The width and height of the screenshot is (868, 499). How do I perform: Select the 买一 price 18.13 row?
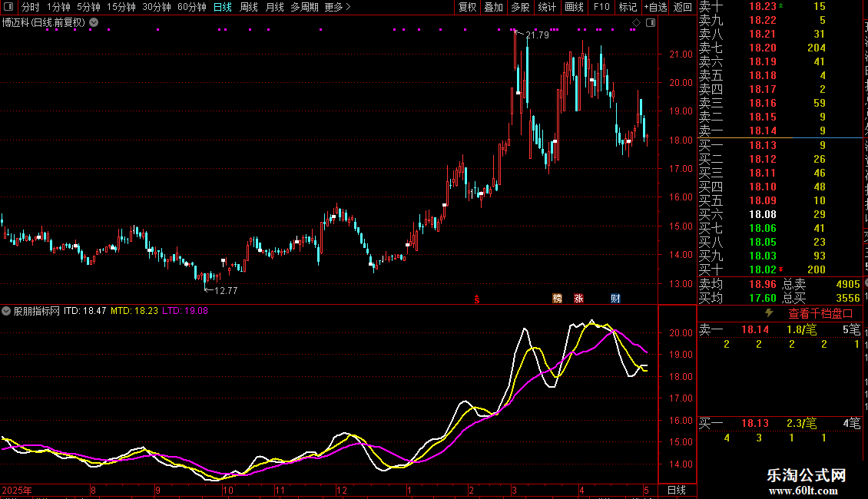[780, 145]
